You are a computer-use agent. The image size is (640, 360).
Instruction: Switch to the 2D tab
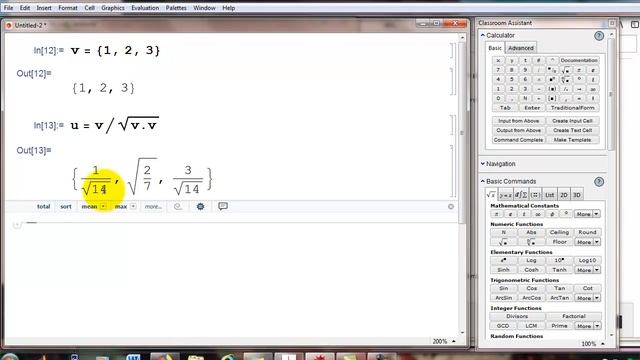[564, 195]
